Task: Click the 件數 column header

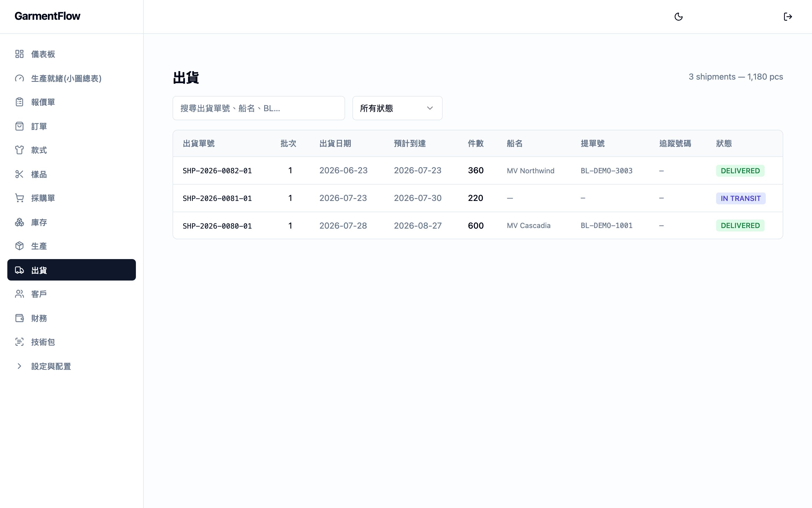Action: [x=476, y=143]
